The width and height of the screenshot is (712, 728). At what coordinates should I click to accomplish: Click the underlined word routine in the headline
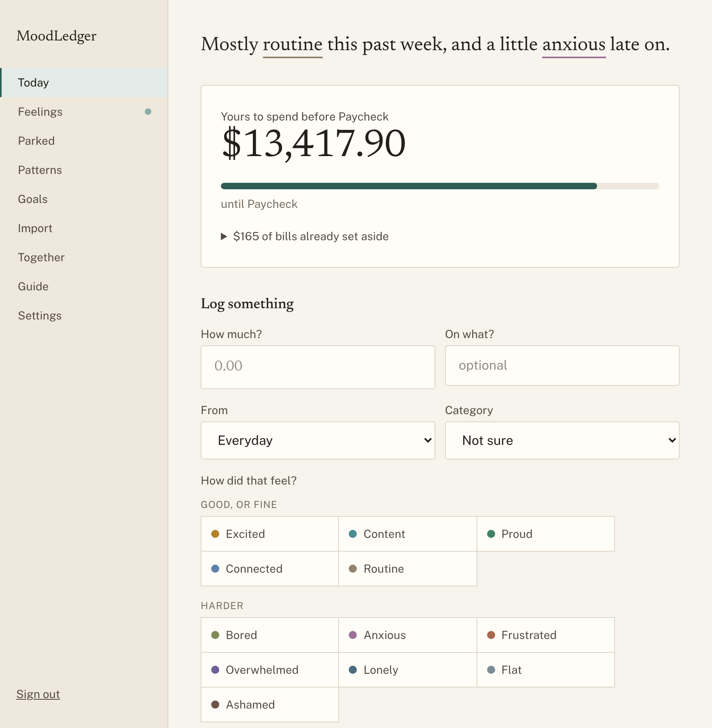[293, 44]
